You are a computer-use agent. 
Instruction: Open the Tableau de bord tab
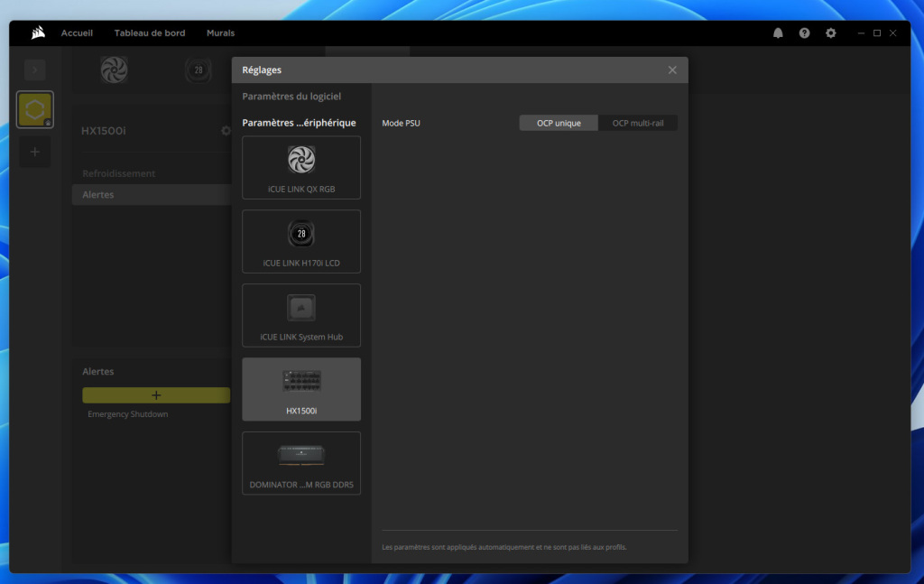[x=150, y=33]
